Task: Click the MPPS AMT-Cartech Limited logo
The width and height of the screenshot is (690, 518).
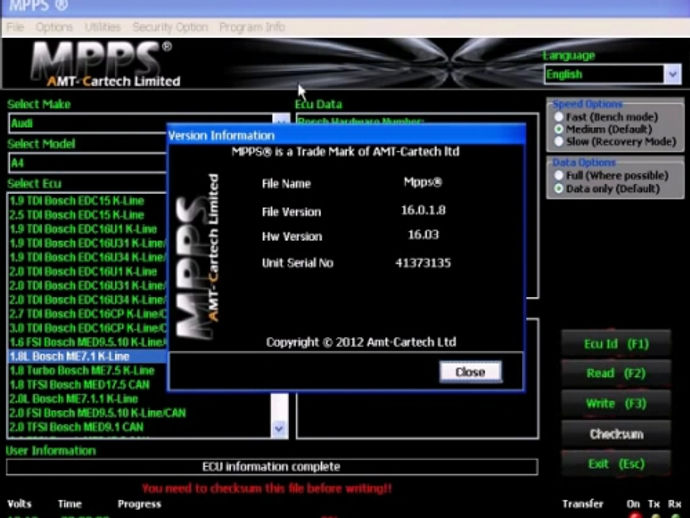Action: 106,64
